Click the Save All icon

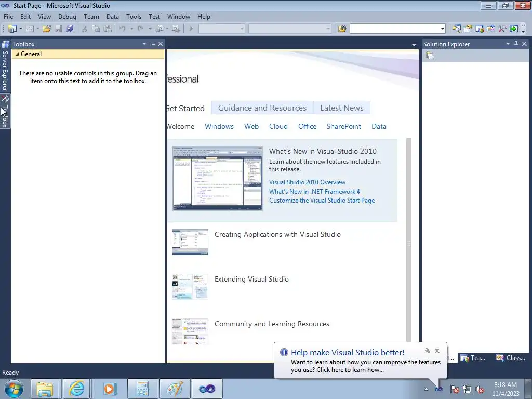pos(70,29)
